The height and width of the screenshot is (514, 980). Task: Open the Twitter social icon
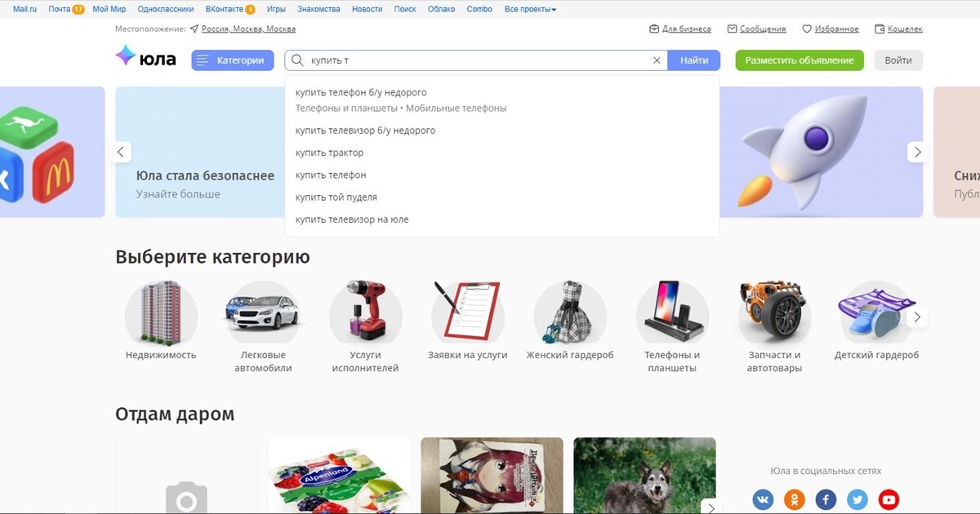tap(857, 499)
